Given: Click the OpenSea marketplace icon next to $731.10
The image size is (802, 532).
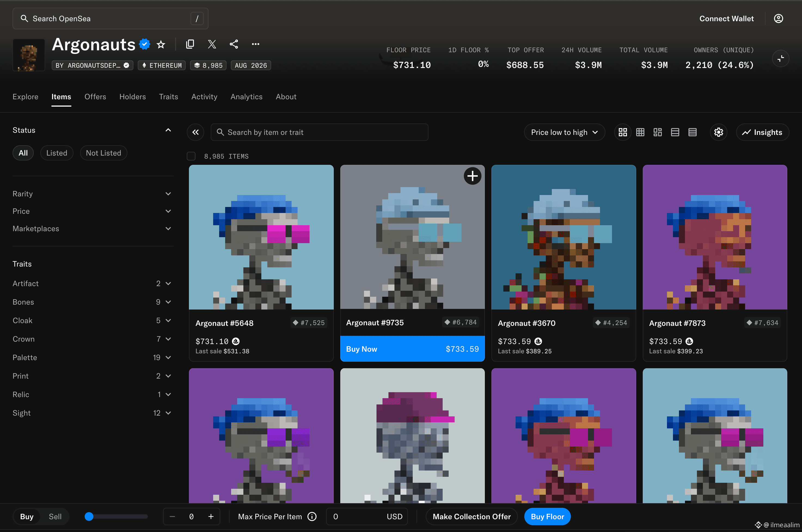Looking at the screenshot, I should pyautogui.click(x=236, y=341).
